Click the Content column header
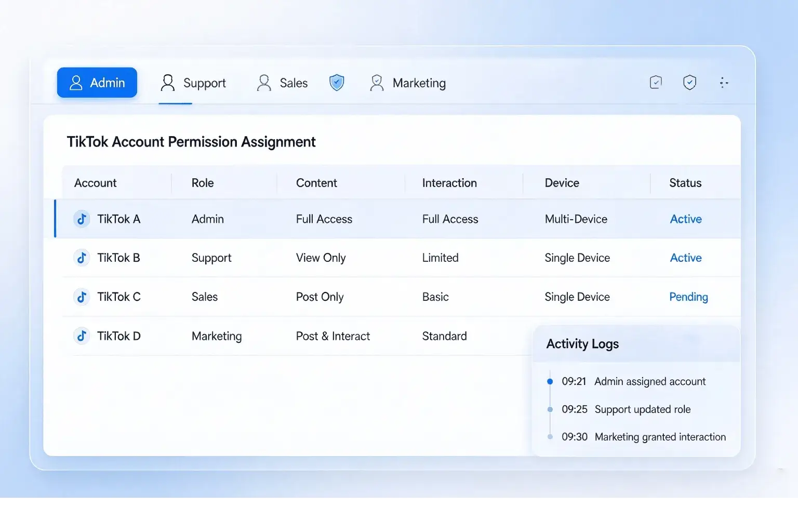This screenshot has height=532, width=798. (x=316, y=183)
